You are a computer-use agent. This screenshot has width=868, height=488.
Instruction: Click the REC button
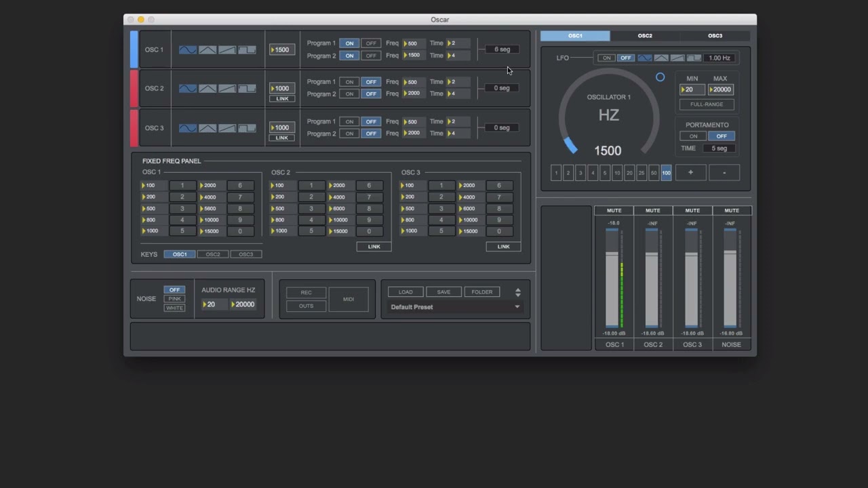coord(306,293)
